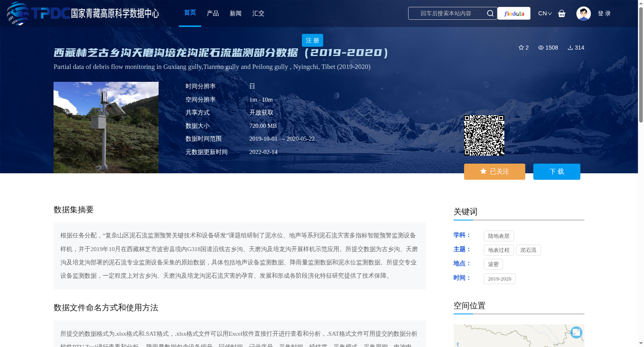Screen dimensions: 644x347
Task: Click the 关键词 section heading
Action: click(x=465, y=212)
